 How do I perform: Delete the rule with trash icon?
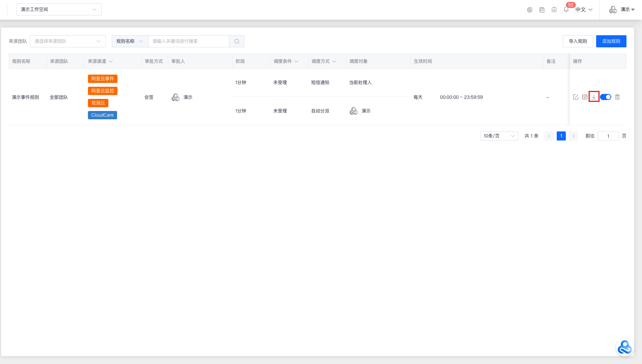click(617, 97)
